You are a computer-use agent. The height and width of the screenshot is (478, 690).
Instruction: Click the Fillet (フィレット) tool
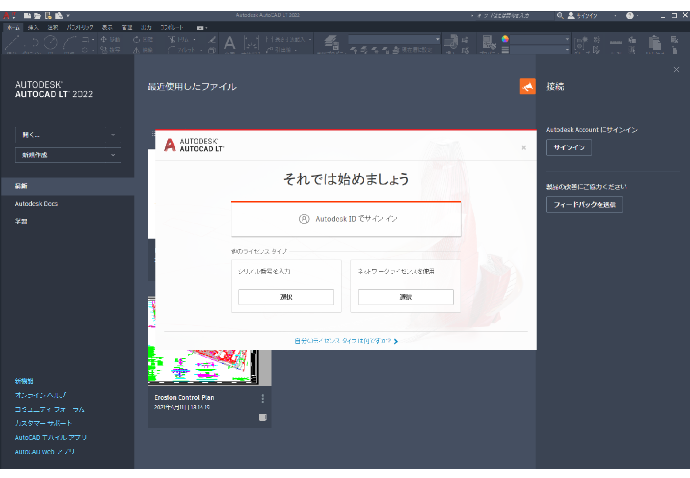point(182,50)
